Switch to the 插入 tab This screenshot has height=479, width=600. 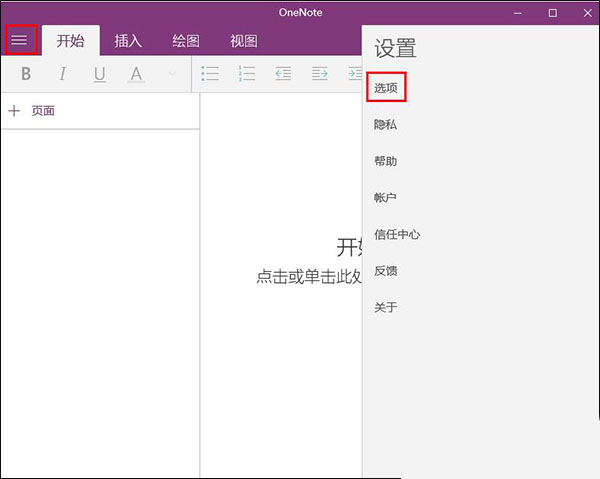coord(128,41)
